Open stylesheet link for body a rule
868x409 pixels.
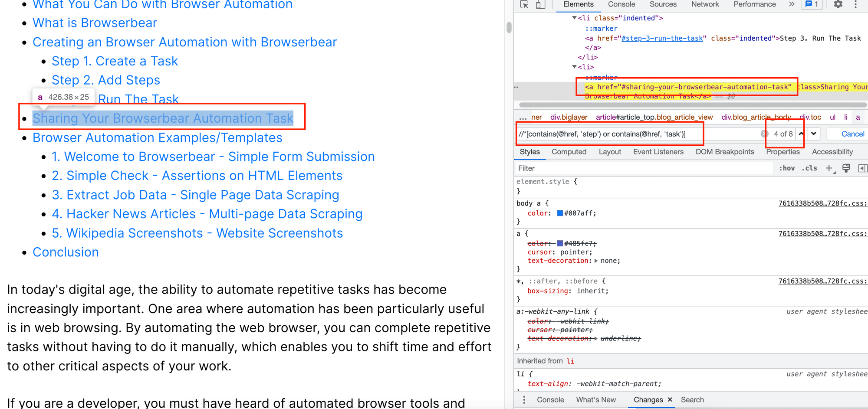pyautogui.click(x=823, y=203)
